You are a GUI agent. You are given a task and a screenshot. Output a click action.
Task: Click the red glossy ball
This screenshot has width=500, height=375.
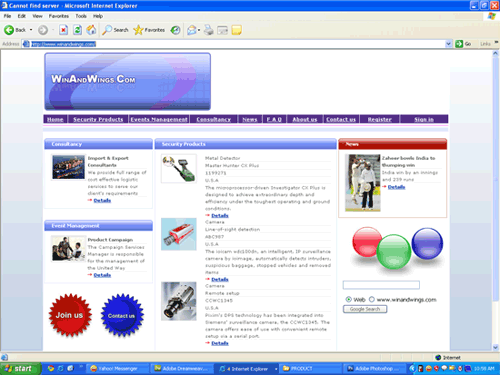click(x=367, y=242)
